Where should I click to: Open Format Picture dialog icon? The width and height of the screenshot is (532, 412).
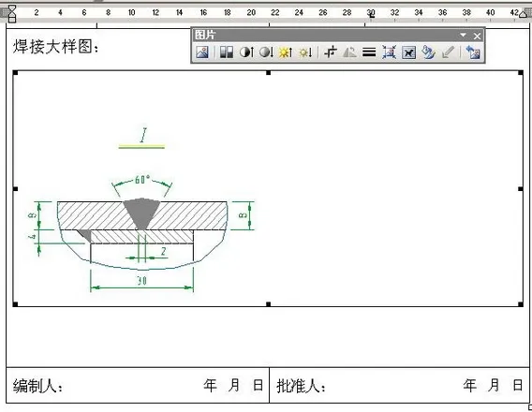click(x=428, y=52)
